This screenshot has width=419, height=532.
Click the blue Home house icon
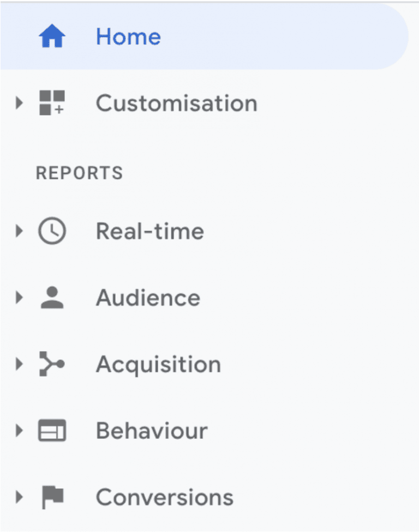coord(52,35)
